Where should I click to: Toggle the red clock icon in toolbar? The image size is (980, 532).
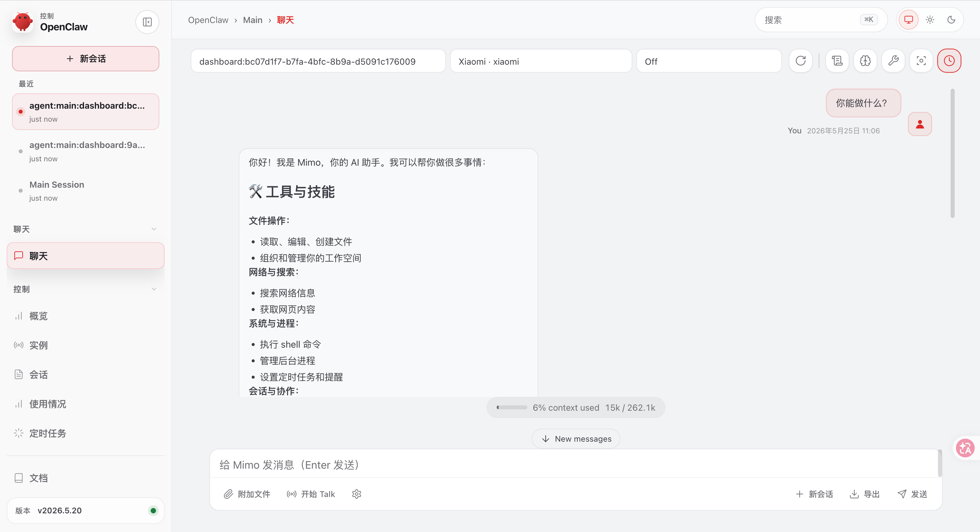coord(949,61)
